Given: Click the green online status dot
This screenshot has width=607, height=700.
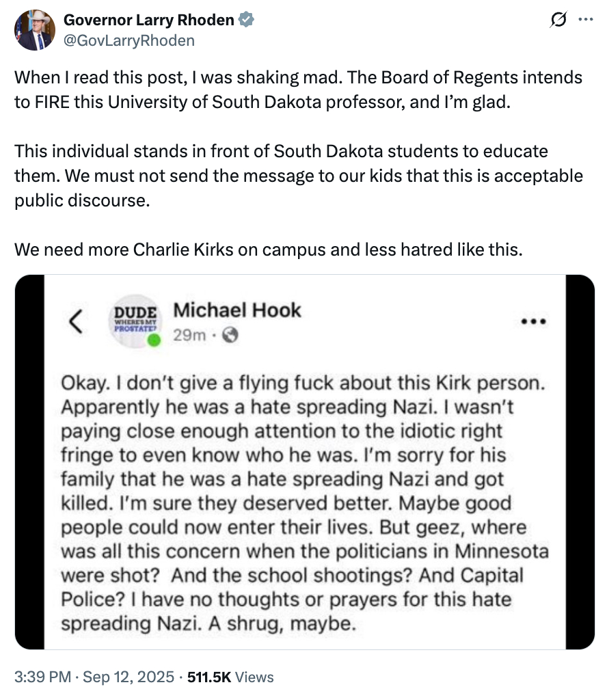Looking at the screenshot, I should click(x=154, y=340).
